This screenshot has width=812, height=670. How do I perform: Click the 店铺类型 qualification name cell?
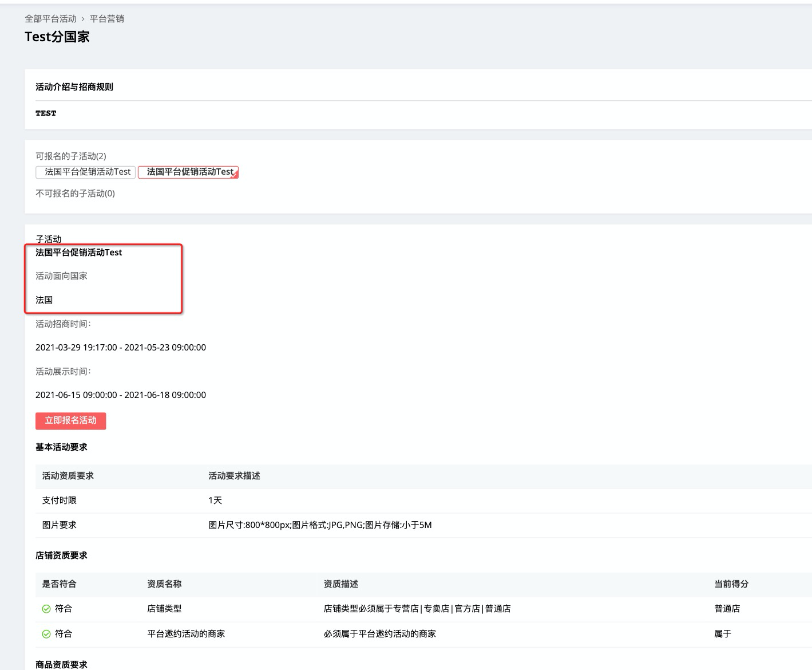(164, 609)
